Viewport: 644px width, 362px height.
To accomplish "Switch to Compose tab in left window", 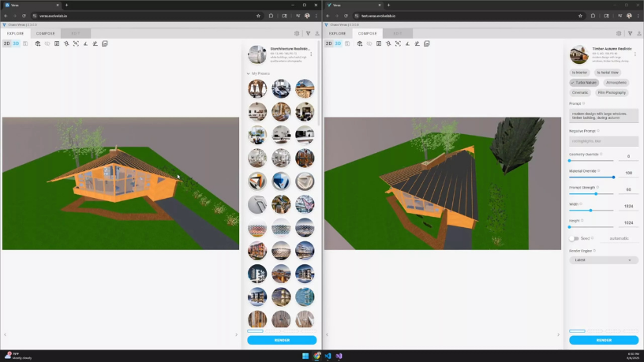I will tap(45, 34).
